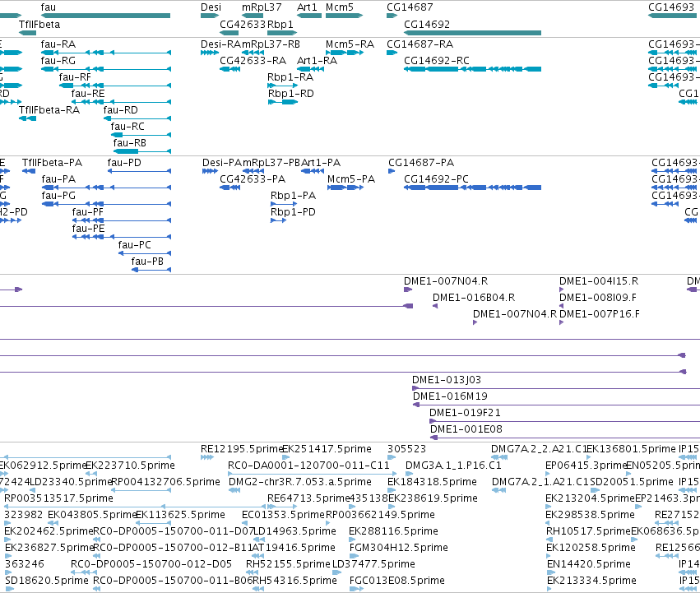The image size is (700, 593).
Task: Click EST SD18620.5prime
Action: tap(47, 580)
